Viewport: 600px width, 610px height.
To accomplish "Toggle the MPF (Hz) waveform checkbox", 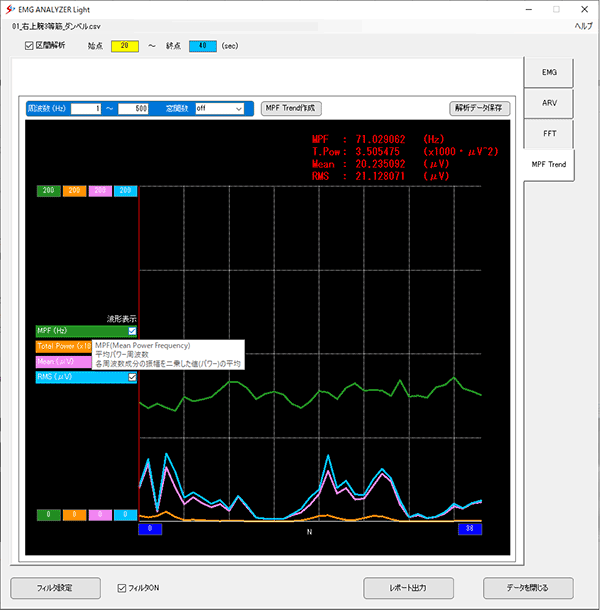I will [x=132, y=331].
